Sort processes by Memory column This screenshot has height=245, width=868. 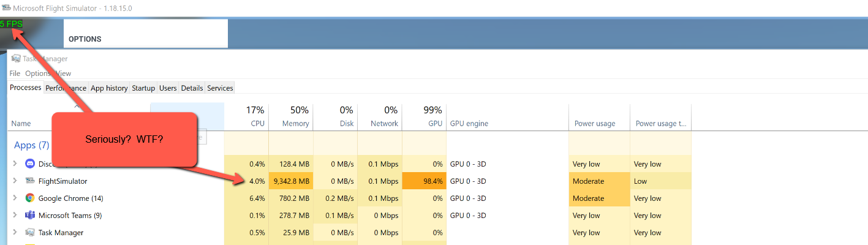[x=291, y=116]
